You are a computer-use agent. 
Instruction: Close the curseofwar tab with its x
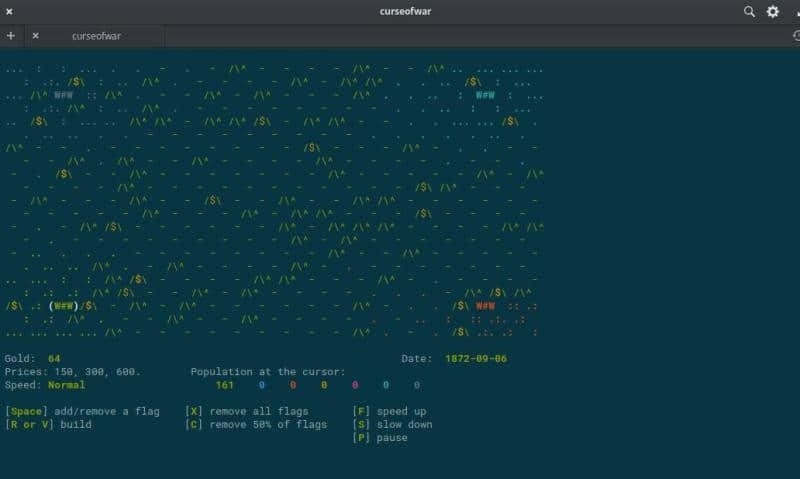pyautogui.click(x=35, y=35)
